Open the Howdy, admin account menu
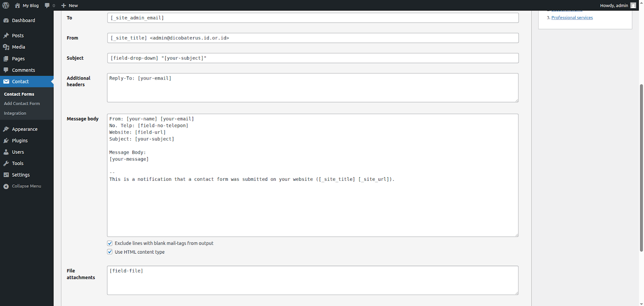This screenshot has height=306, width=644. [614, 6]
